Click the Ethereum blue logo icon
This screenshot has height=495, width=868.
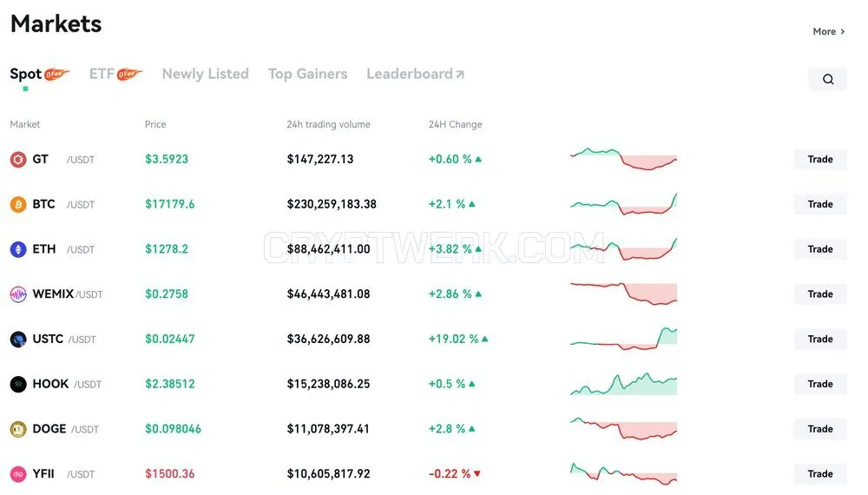tap(18, 249)
